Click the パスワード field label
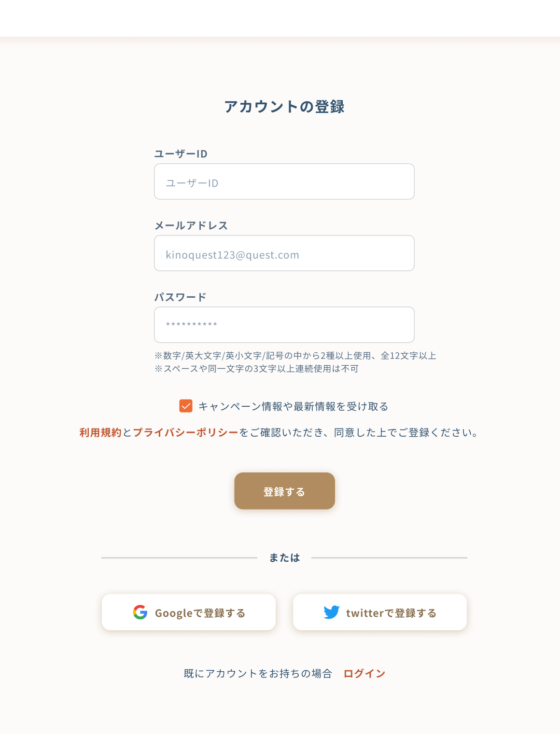The width and height of the screenshot is (560, 734). coord(181,297)
